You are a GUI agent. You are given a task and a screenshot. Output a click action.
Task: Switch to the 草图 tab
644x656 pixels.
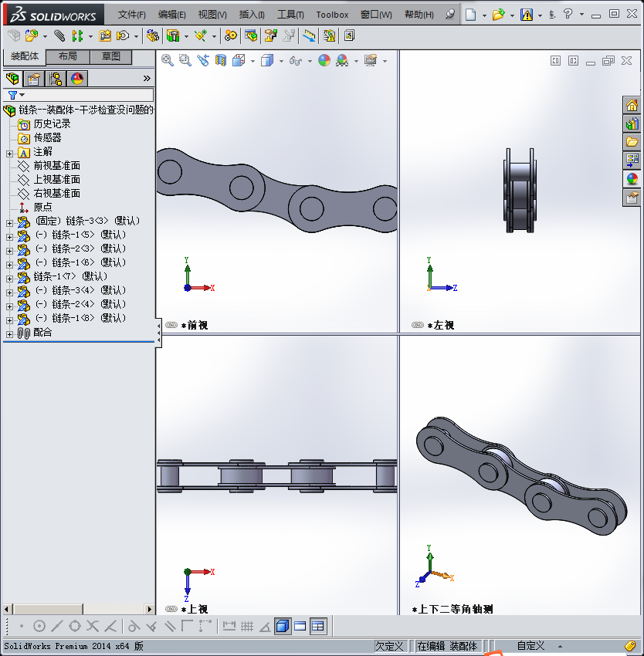click(111, 56)
